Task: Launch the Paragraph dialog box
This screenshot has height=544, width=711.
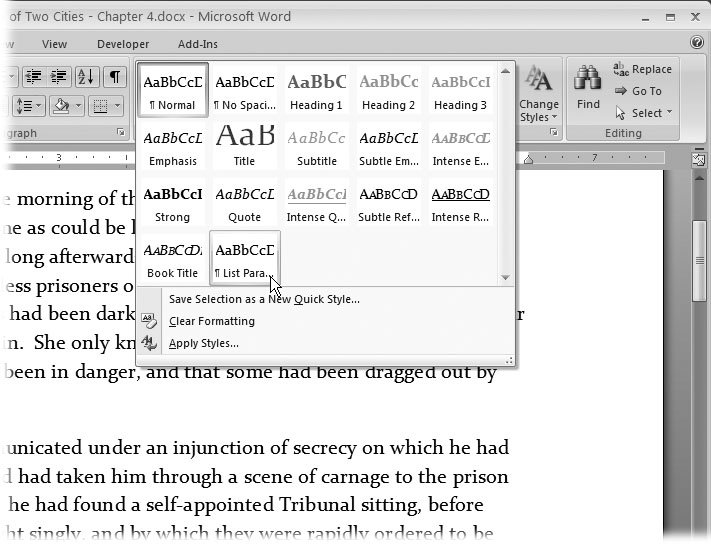Action: click(x=121, y=133)
